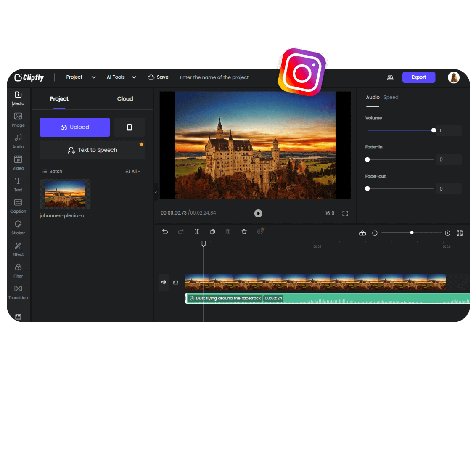Switch to the Cloud tab
The width and height of the screenshot is (476, 461).
click(125, 99)
